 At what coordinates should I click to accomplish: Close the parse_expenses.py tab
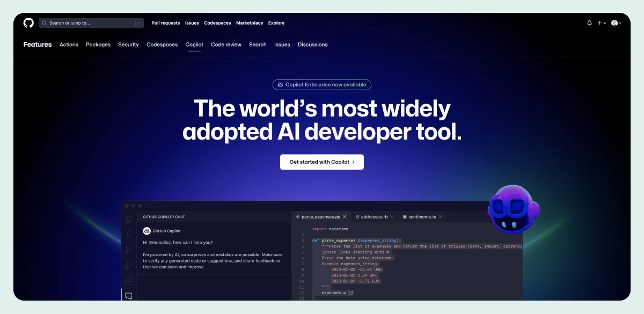point(344,217)
